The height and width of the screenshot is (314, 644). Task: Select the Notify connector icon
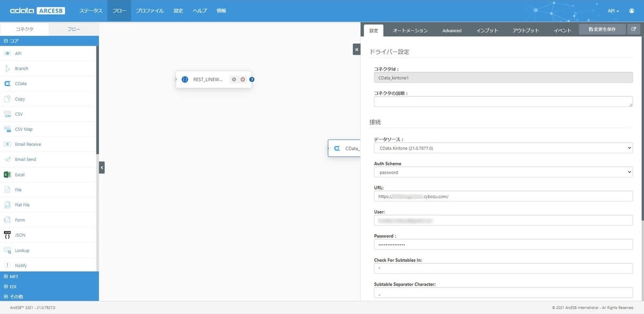coord(8,265)
